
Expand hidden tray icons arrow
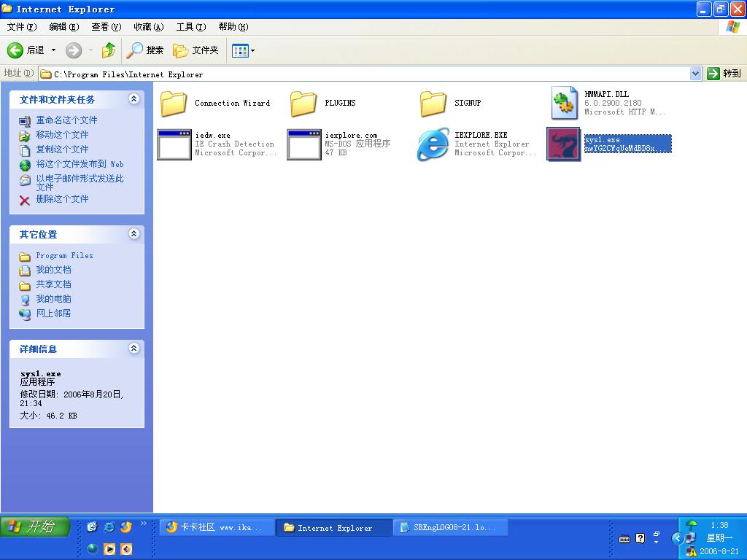point(677,538)
